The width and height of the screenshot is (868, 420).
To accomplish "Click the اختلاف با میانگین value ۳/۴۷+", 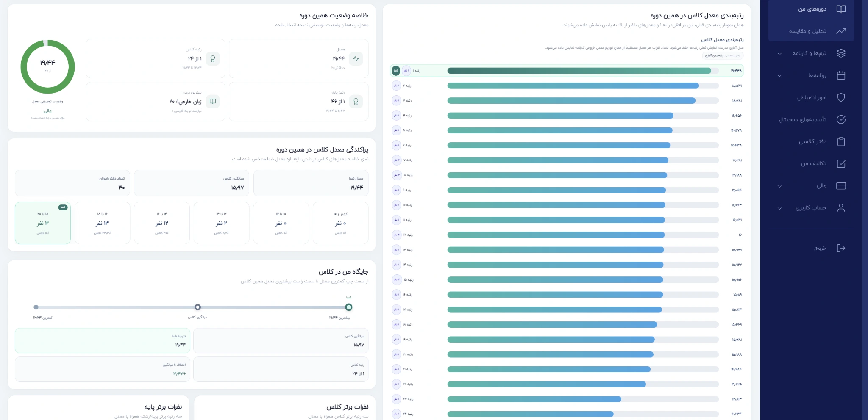I will [x=180, y=373].
